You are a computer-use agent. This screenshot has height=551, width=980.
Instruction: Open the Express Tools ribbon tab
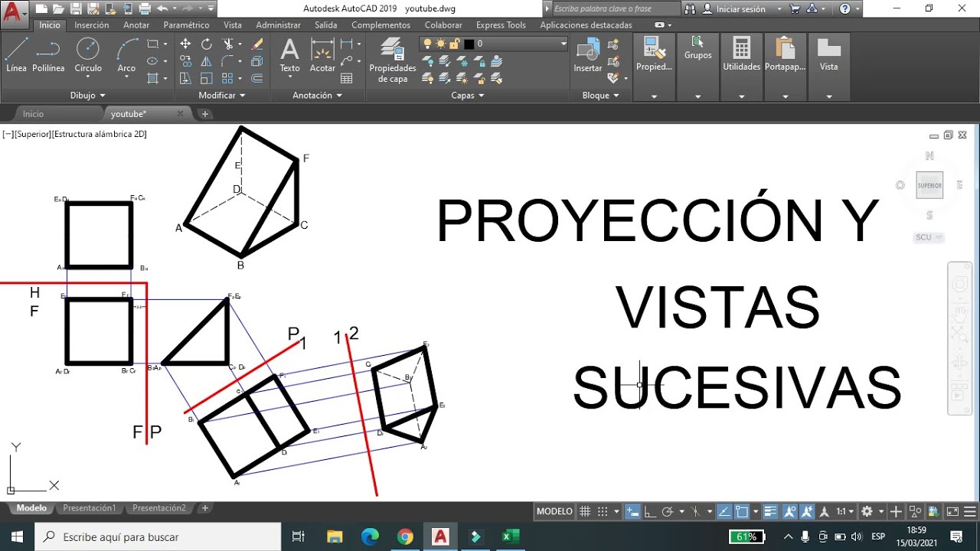click(501, 25)
